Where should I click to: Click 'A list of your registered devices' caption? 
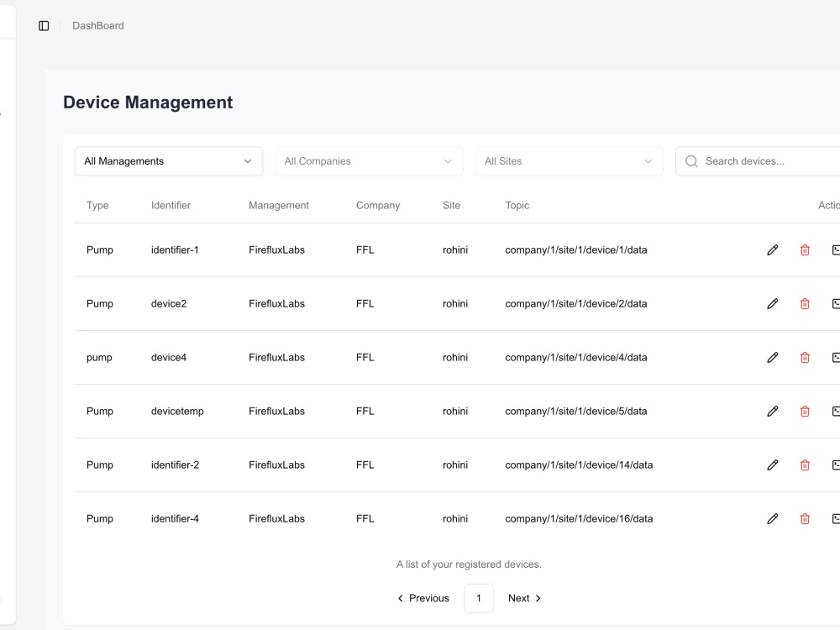(469, 564)
